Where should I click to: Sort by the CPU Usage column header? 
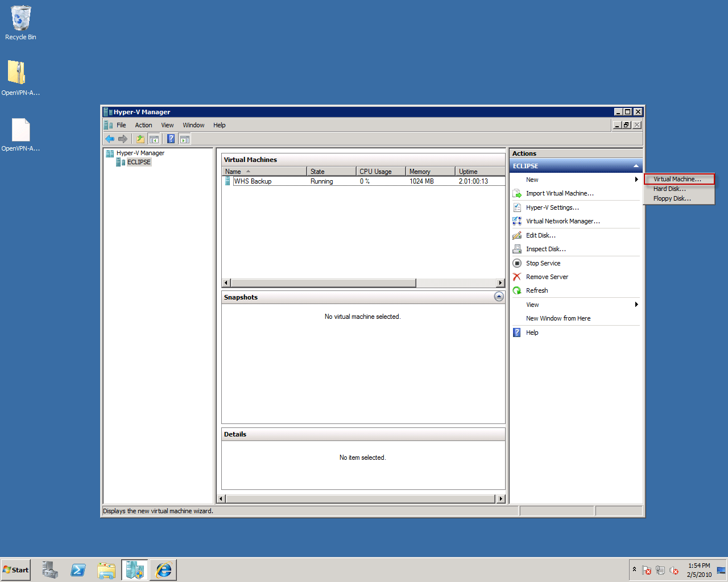(381, 171)
